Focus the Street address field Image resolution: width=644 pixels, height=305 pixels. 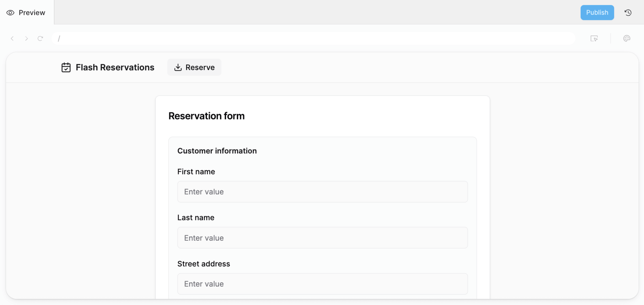(x=322, y=284)
